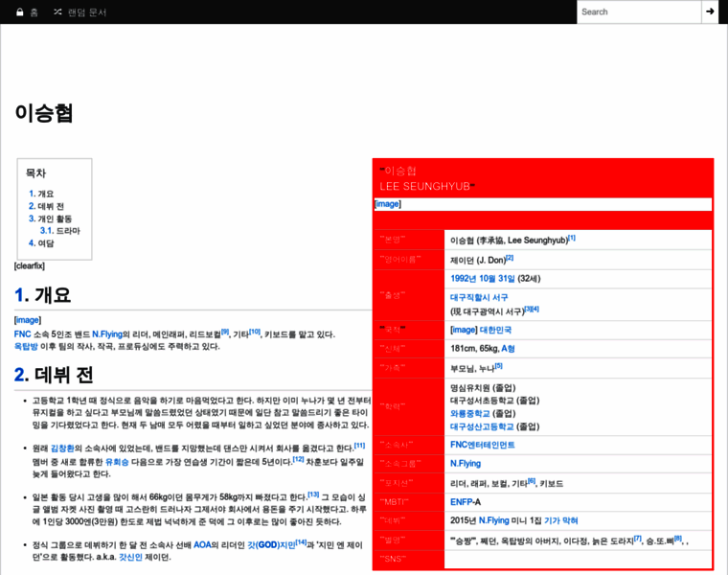Viewport: 728px width, 575px height.
Task: Jump to 2. 데뷔 전 in table of contents
Action: [x=46, y=206]
